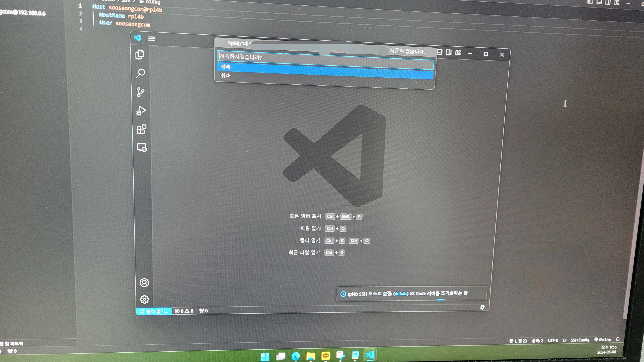The image size is (644, 362).
Task: Open the Windows Start menu
Action: 265,357
